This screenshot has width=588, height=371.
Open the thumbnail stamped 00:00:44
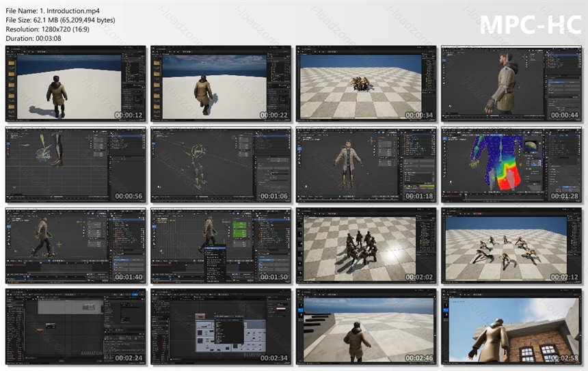pos(511,84)
